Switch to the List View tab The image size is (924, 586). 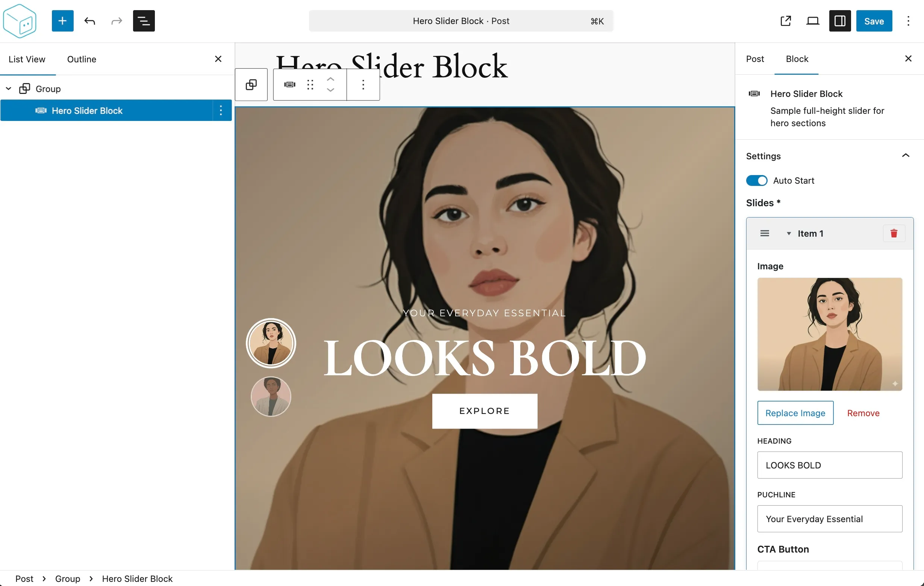(x=27, y=59)
